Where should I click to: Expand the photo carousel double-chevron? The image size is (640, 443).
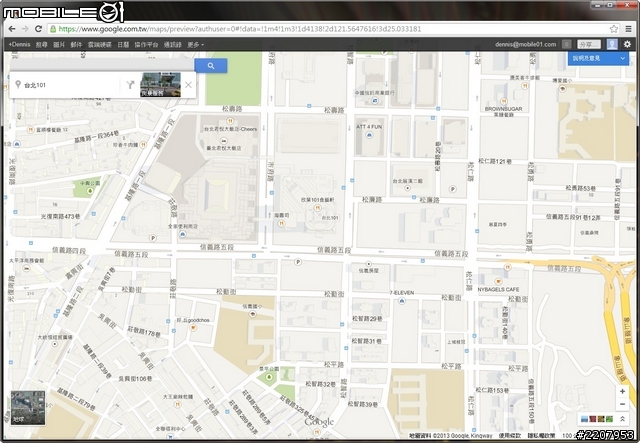(x=622, y=419)
